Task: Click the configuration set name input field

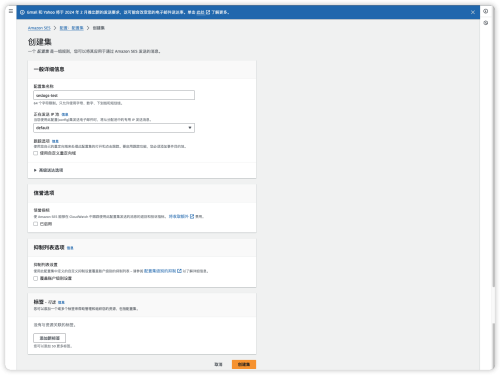Action: pos(114,95)
